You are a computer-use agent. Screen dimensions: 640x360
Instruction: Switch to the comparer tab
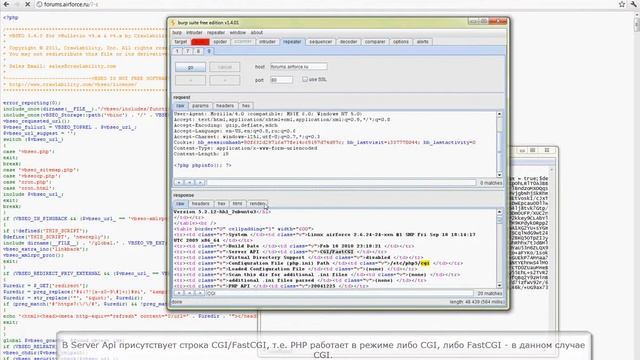(x=375, y=42)
